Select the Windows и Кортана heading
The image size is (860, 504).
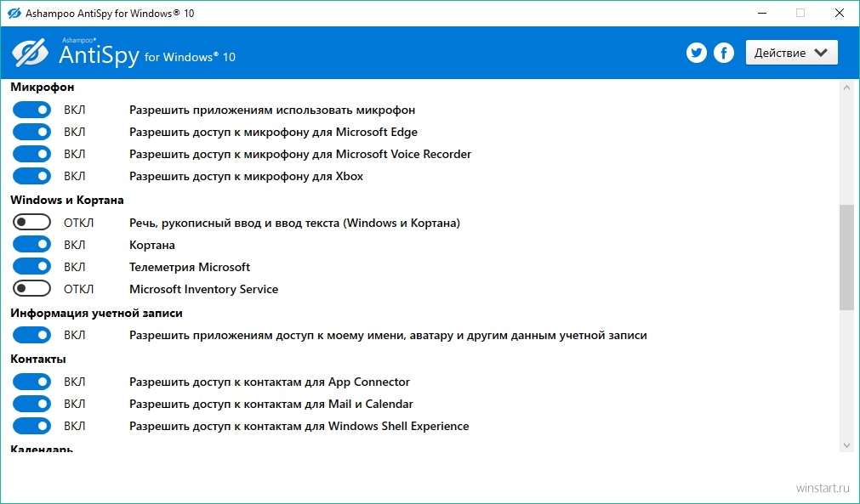(67, 200)
